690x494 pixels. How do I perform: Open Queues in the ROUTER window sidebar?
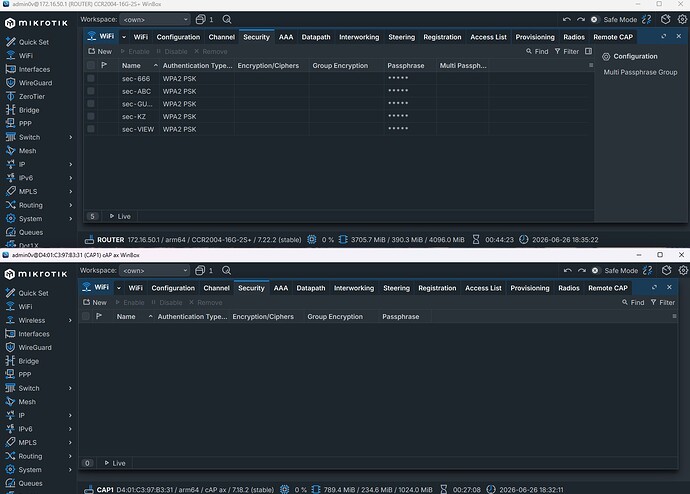(24, 232)
